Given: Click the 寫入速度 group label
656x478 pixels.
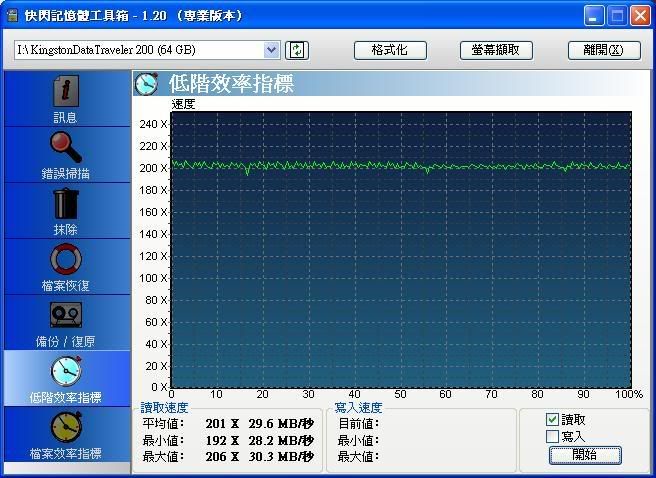Looking at the screenshot, I should pyautogui.click(x=358, y=408).
